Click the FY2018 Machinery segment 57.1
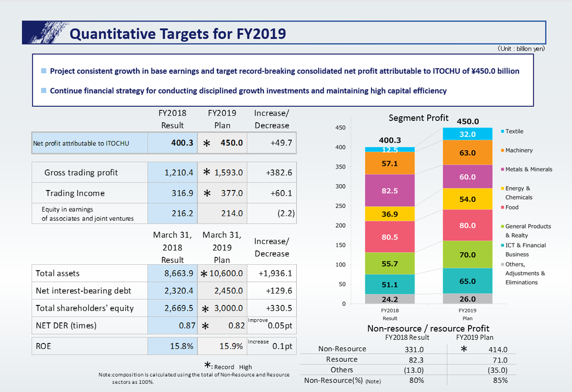 (x=390, y=163)
